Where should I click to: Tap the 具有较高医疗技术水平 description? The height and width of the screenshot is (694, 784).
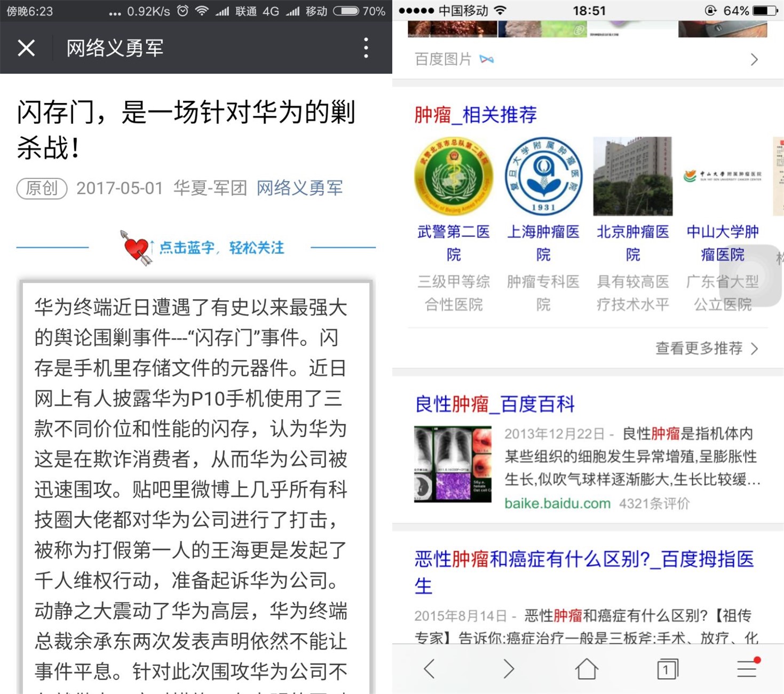click(633, 293)
